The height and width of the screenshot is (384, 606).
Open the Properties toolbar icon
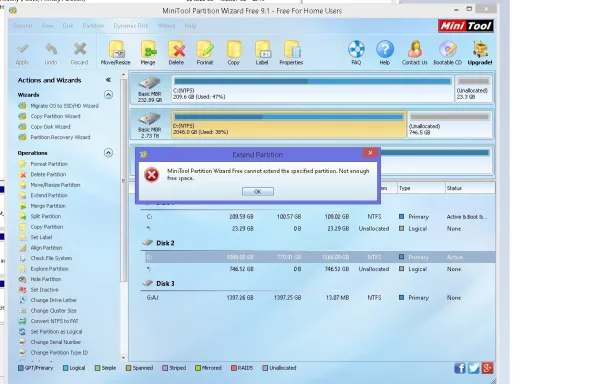(x=291, y=50)
